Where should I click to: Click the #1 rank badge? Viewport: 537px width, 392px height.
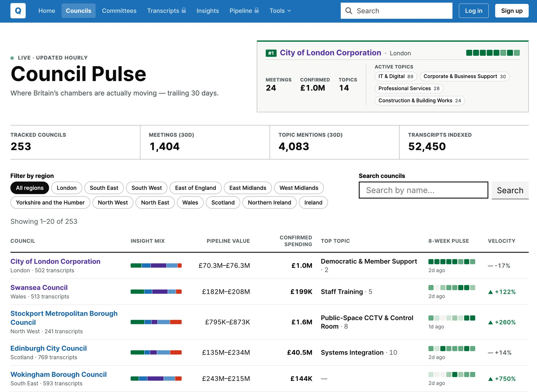271,53
